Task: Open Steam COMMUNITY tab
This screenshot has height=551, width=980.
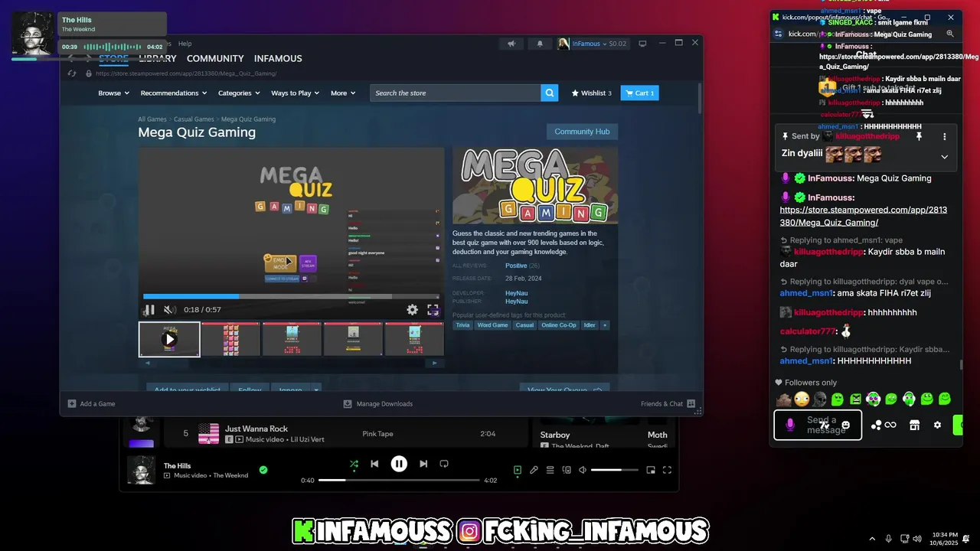Action: pyautogui.click(x=215, y=58)
